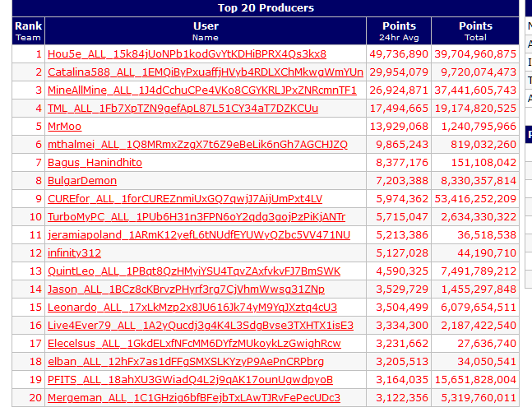The height and width of the screenshot is (412, 532).
Task: Select 24hr average value 49,736,890
Action: (399, 54)
